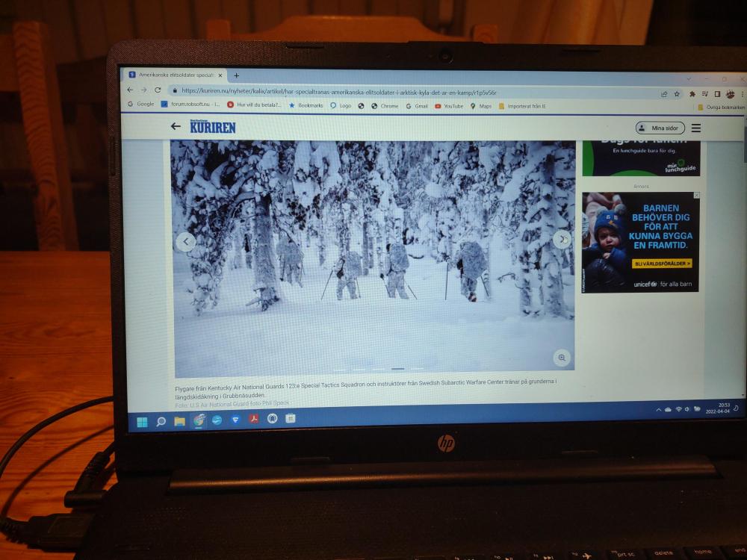
Task: Open the Mina sidor account button
Action: pos(660,128)
